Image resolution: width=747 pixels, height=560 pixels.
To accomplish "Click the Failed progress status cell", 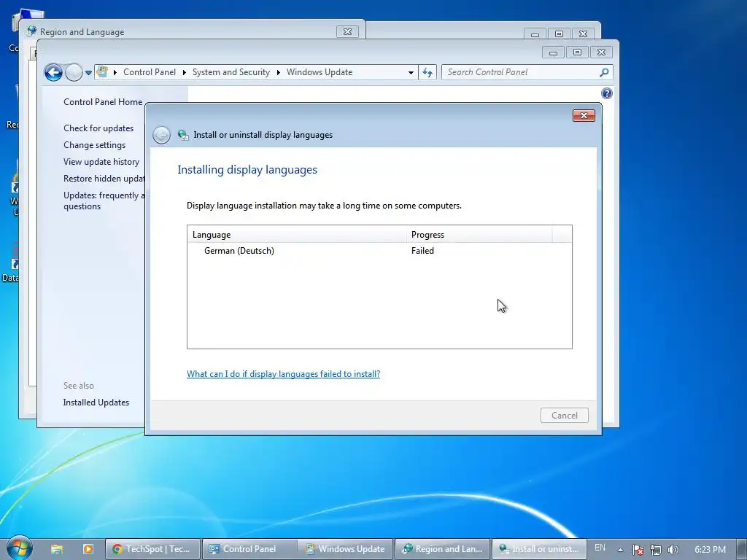I will [422, 251].
